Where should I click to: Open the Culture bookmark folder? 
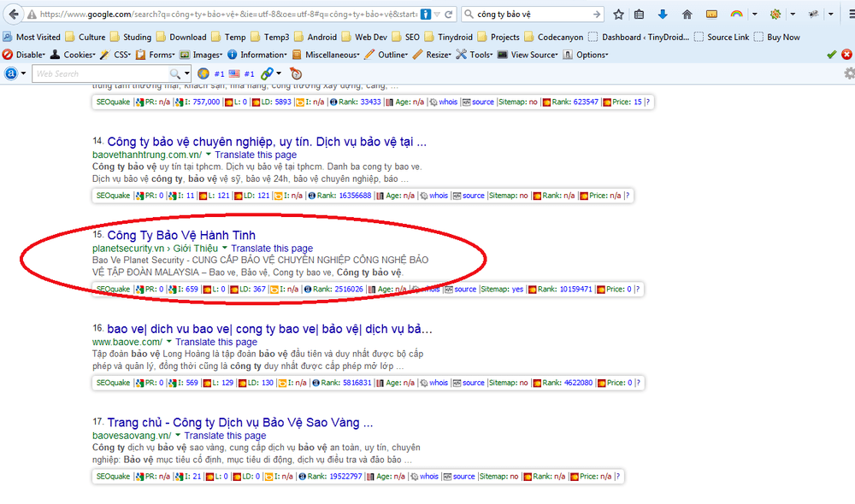click(x=85, y=37)
